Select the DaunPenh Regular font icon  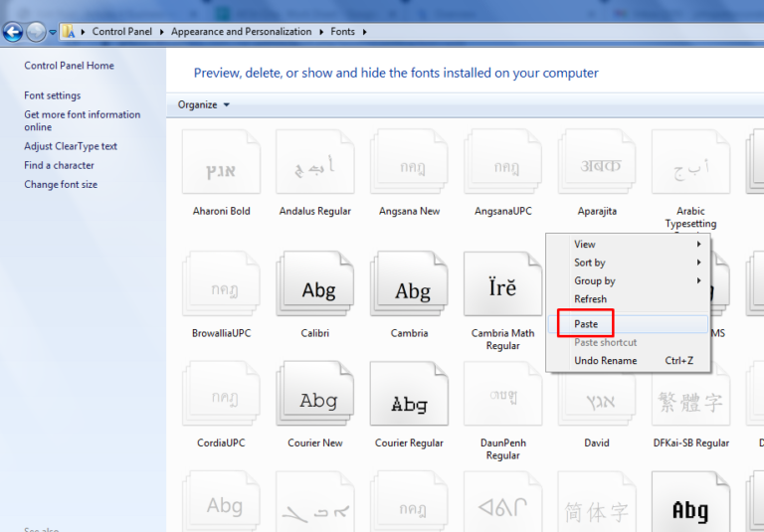pyautogui.click(x=503, y=394)
